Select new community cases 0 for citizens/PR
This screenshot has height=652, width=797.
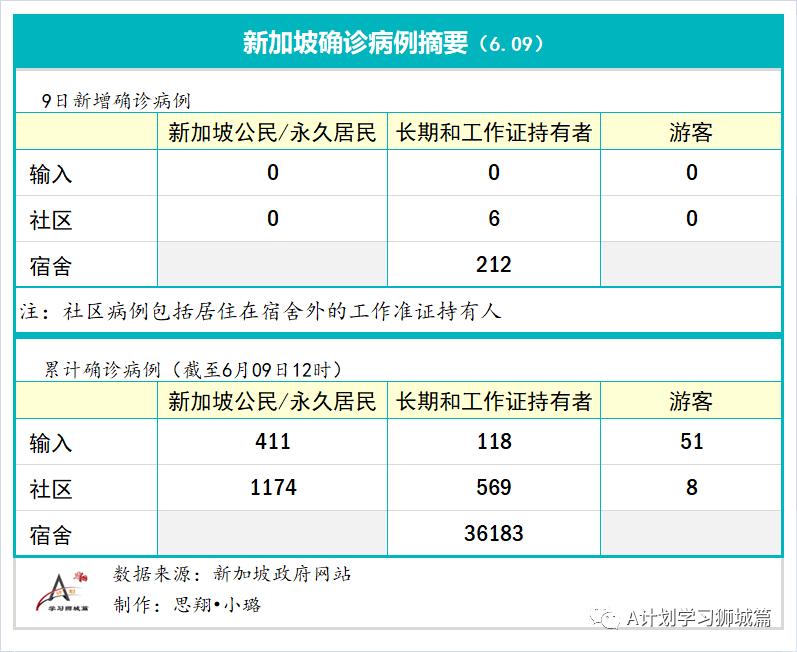[273, 219]
